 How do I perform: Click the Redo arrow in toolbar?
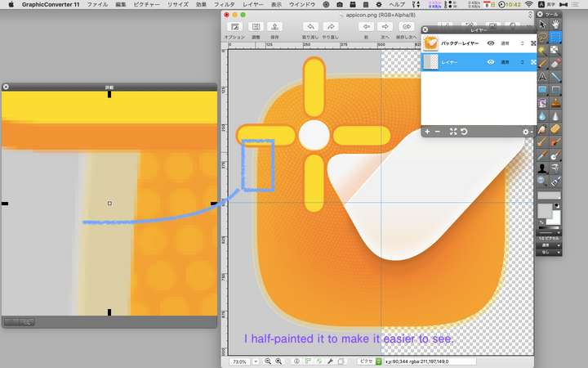(331, 27)
